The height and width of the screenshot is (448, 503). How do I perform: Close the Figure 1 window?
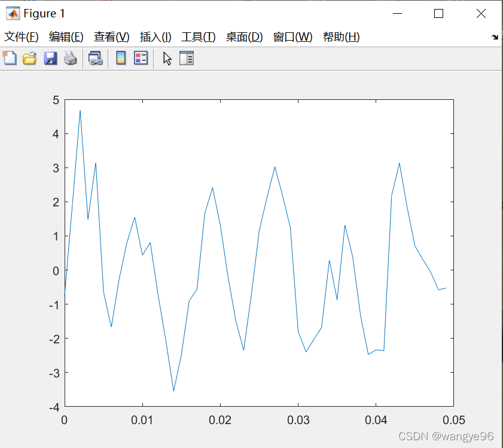coord(481,14)
